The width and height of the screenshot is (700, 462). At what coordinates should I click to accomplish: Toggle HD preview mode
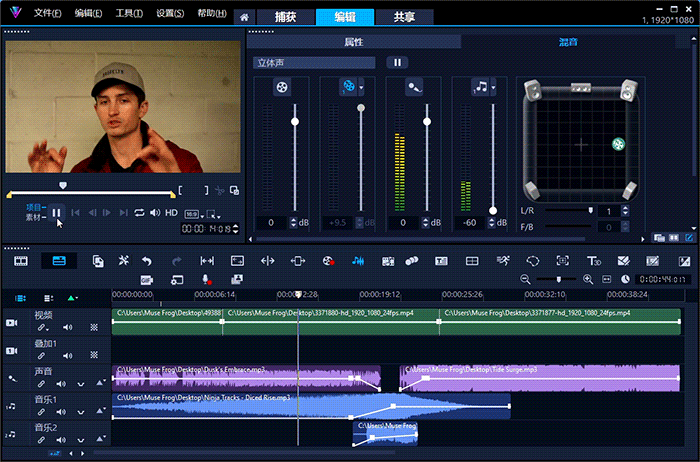click(x=171, y=212)
